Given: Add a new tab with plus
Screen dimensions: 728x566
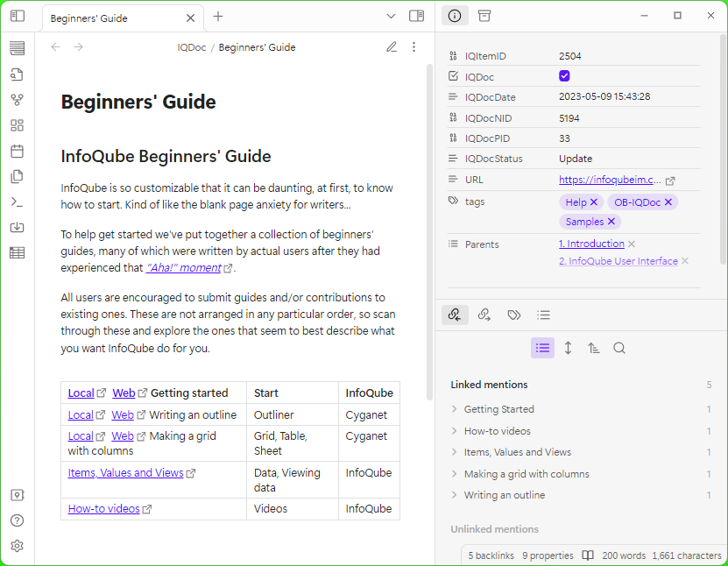Looking at the screenshot, I should coord(218,17).
